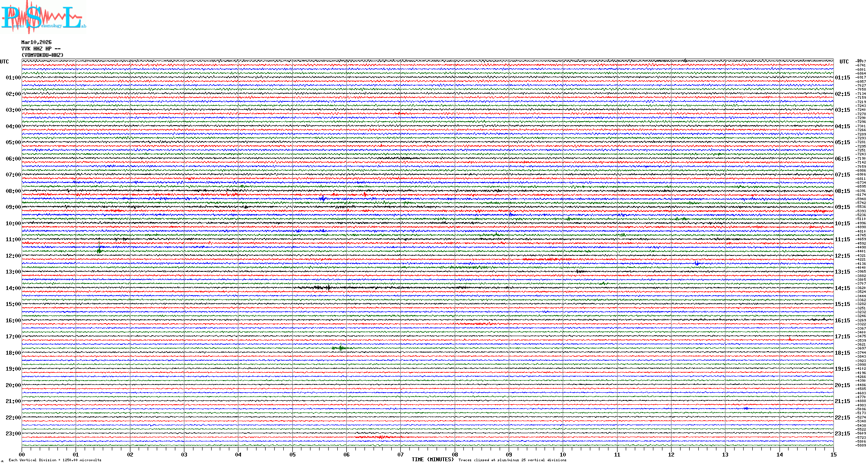Click the green burst near 11:30 trace
The width and height of the screenshot is (868, 466).
[x=99, y=251]
